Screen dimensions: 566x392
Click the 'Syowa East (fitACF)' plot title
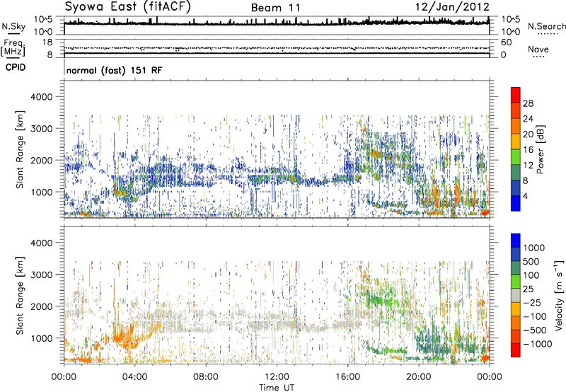pos(128,6)
